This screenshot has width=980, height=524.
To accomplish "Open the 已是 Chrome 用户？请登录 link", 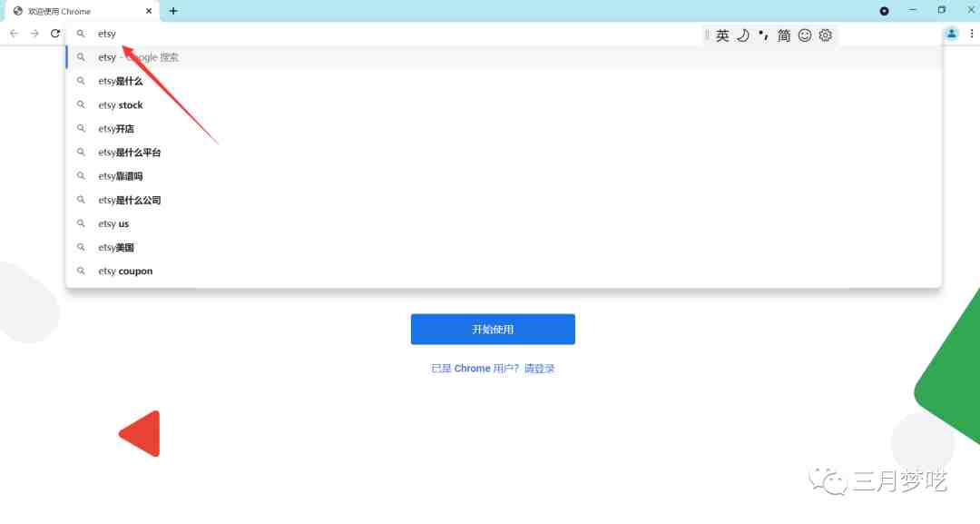I will (x=493, y=369).
